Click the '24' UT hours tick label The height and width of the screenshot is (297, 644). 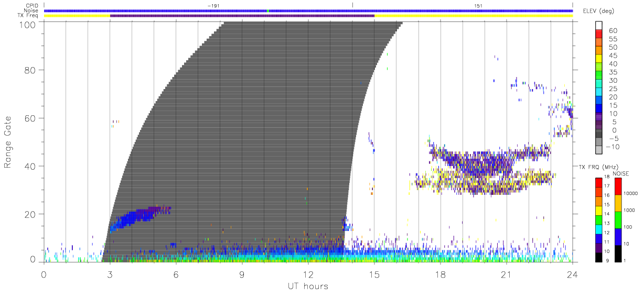tap(573, 274)
